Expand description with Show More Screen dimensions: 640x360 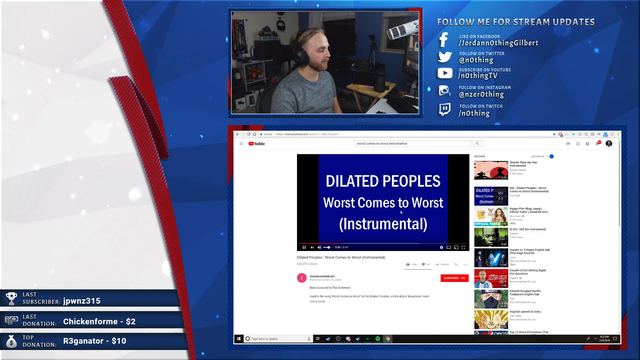coord(318,302)
